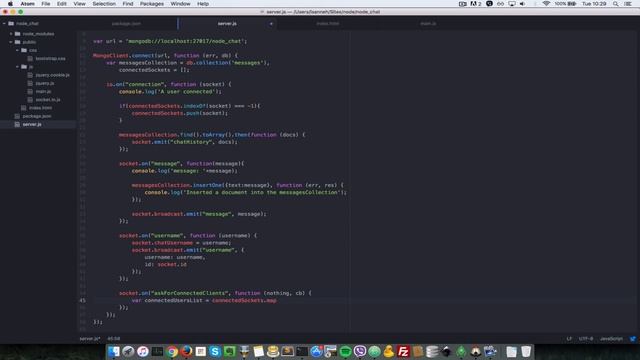Click the clock showing Tue 10:29
The image size is (640, 360).
[x=594, y=4]
